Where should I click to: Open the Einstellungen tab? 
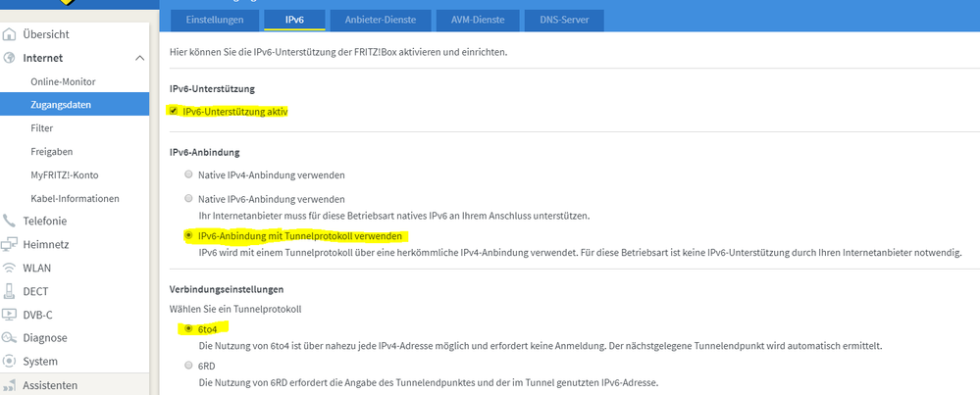click(x=215, y=20)
